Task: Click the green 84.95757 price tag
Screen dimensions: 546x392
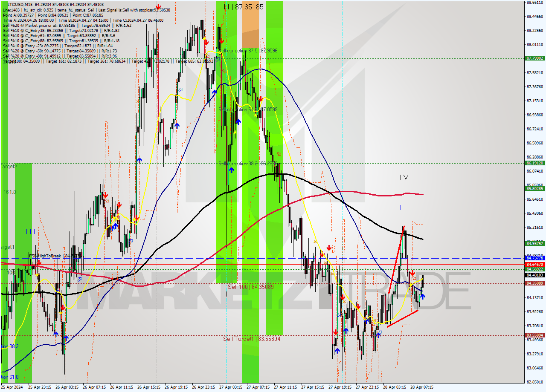Action: (535, 244)
